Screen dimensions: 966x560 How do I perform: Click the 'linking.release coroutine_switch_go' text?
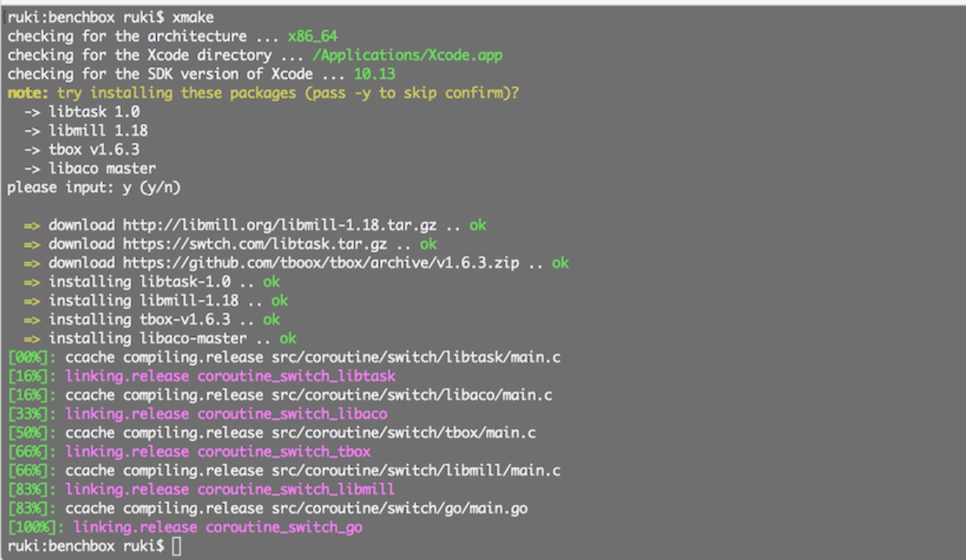218,528
